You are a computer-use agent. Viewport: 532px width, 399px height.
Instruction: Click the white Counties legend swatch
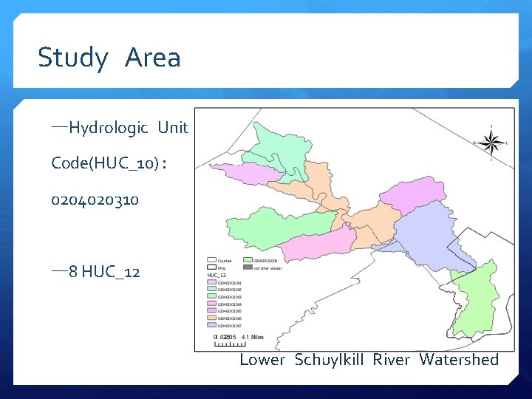click(x=212, y=260)
